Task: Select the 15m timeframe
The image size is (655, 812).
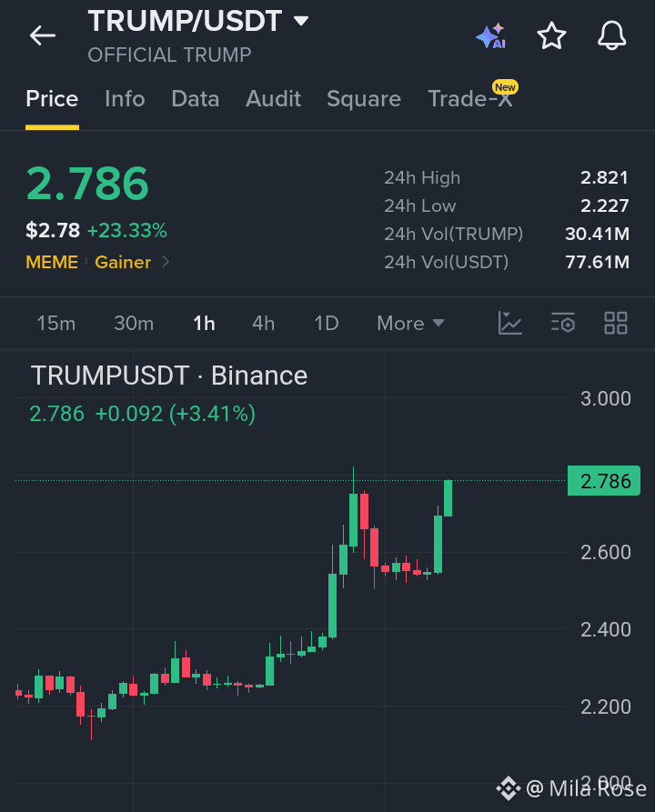Action: coord(56,323)
